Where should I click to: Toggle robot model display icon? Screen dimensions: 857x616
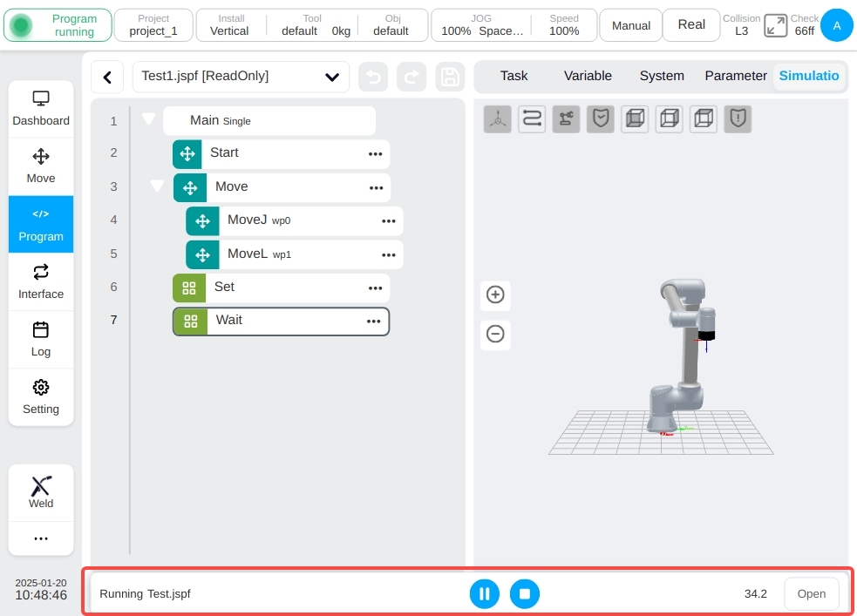click(x=566, y=118)
